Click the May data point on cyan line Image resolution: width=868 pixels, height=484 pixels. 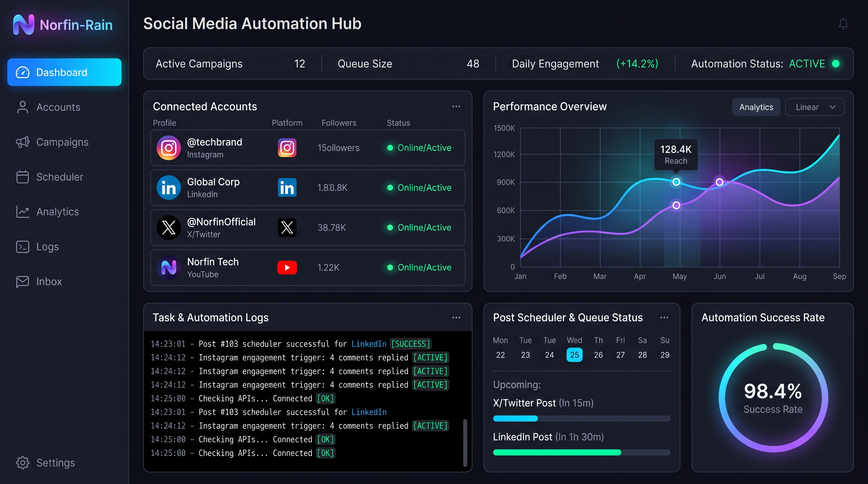point(676,182)
